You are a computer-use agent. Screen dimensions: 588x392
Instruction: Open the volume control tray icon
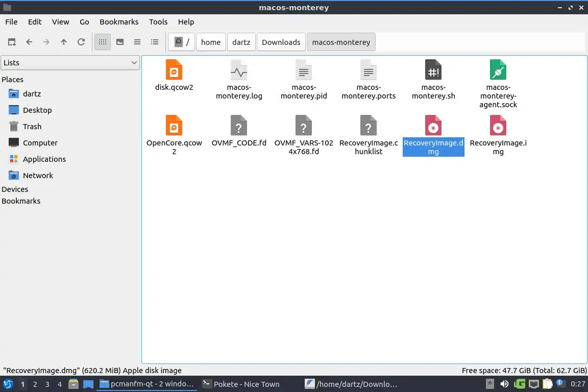click(504, 384)
